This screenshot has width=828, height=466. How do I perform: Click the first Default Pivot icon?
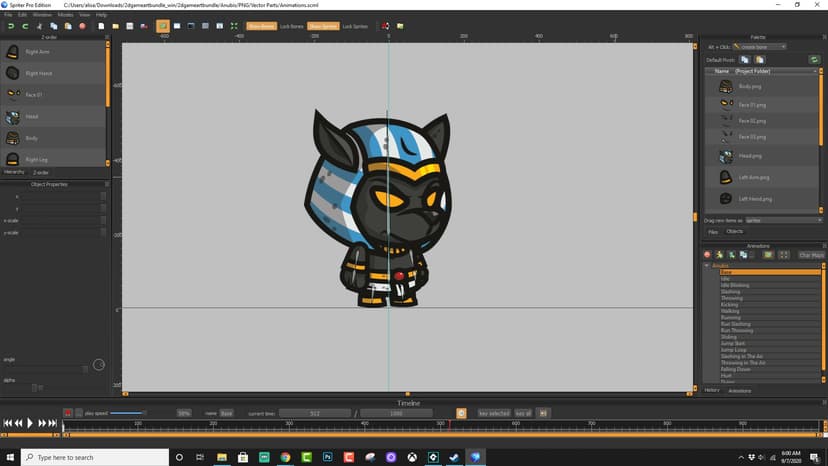[745, 60]
